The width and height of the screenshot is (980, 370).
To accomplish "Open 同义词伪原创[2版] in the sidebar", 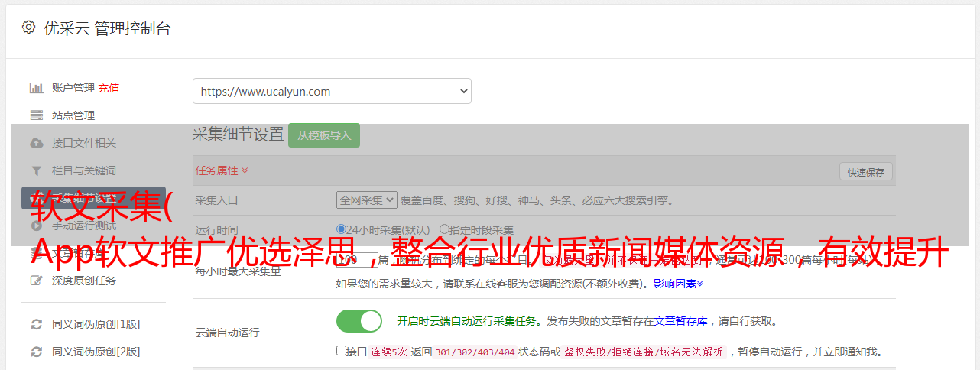I will coord(96,352).
